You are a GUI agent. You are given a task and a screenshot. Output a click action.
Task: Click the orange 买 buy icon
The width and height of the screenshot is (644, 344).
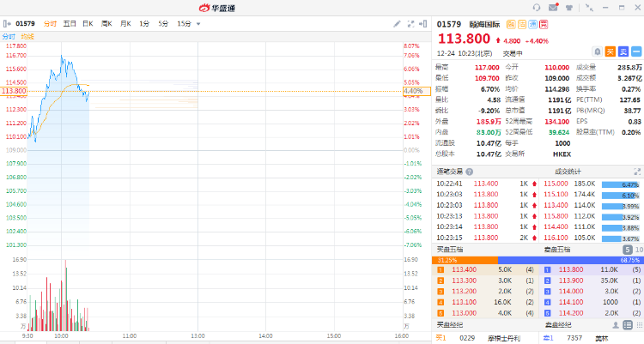coord(611,51)
